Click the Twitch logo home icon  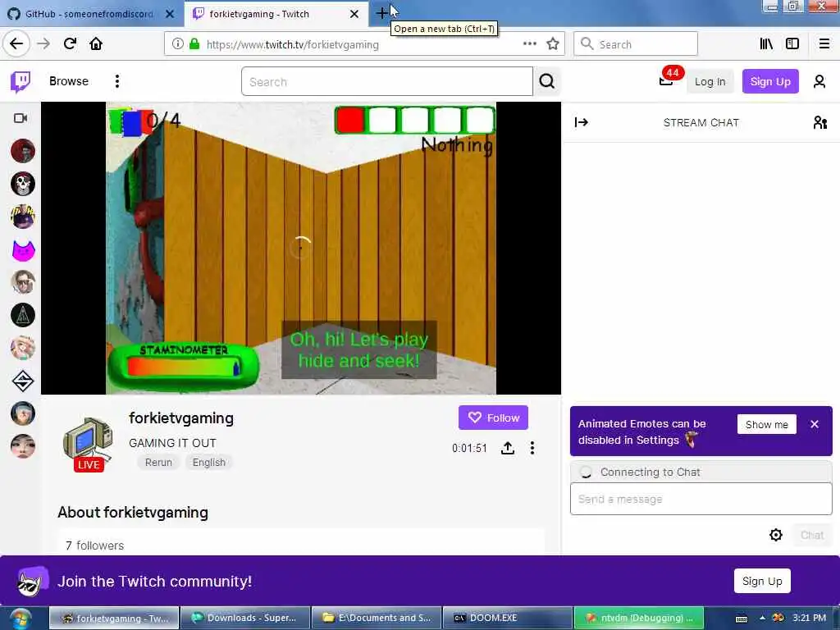(x=21, y=81)
